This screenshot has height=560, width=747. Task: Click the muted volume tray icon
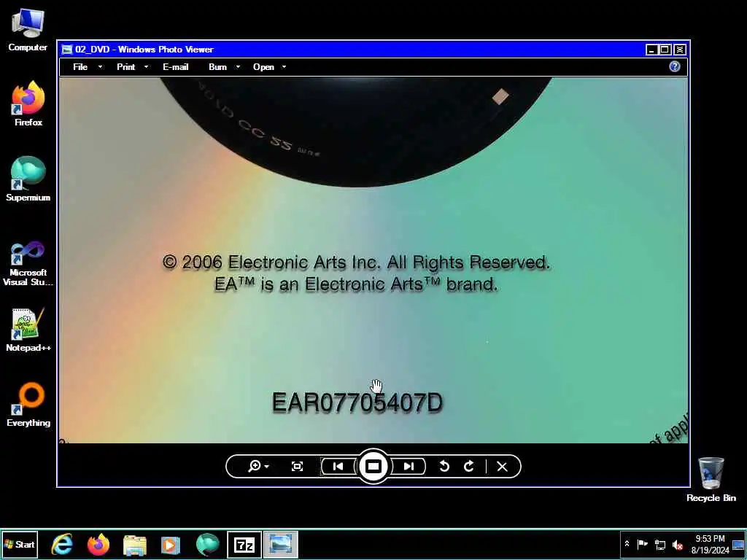[678, 545]
